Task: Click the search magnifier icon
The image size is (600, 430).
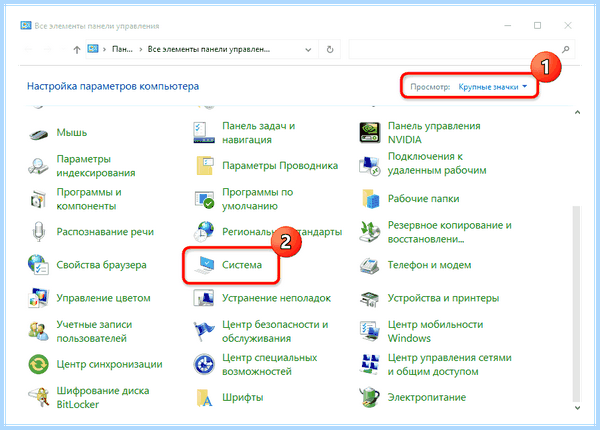Action: pyautogui.click(x=566, y=49)
